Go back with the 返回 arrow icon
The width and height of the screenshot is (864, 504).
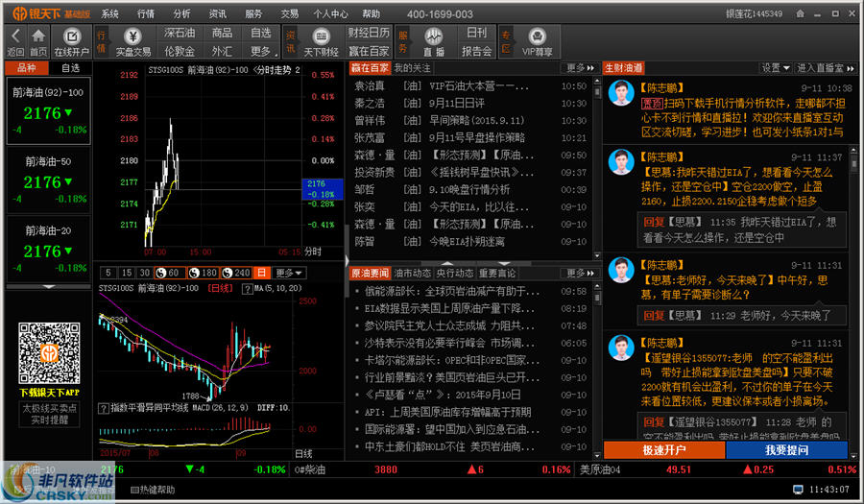click(15, 36)
